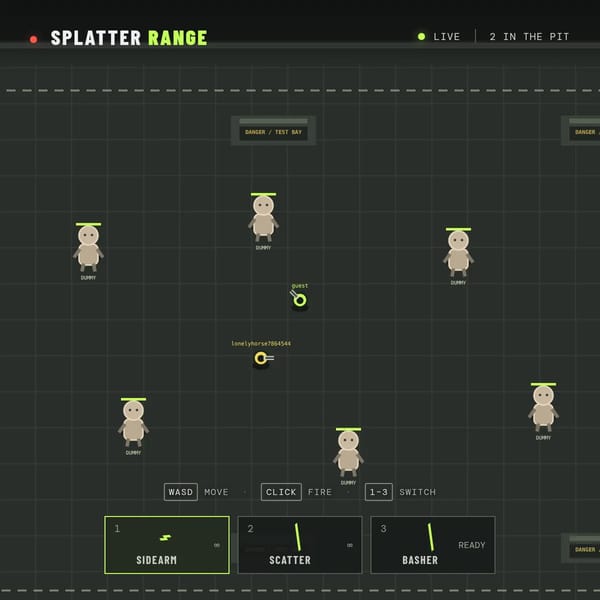Image resolution: width=600 pixels, height=600 pixels.
Task: Click the health bar above the far-right dummy
Action: click(543, 384)
